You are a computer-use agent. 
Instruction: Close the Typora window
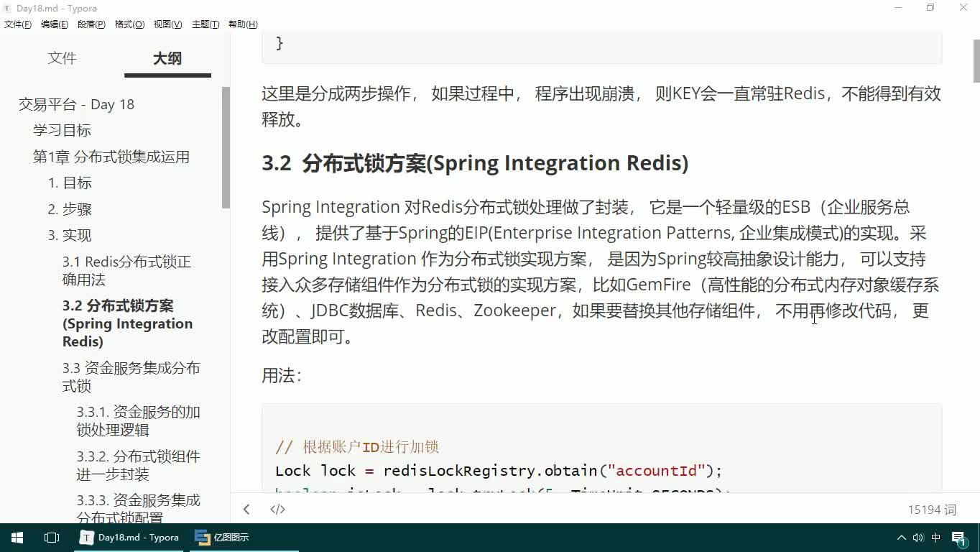click(963, 8)
